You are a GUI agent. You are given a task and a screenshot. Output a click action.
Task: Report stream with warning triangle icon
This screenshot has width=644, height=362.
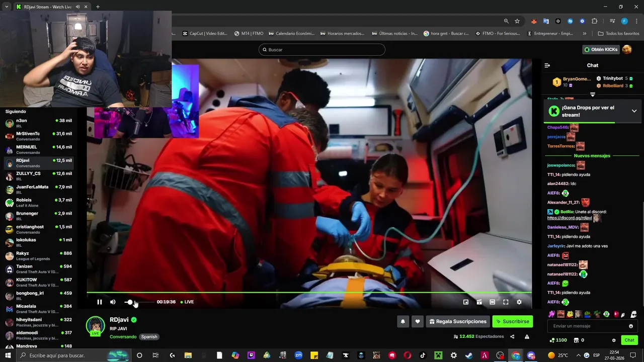tap(527, 336)
